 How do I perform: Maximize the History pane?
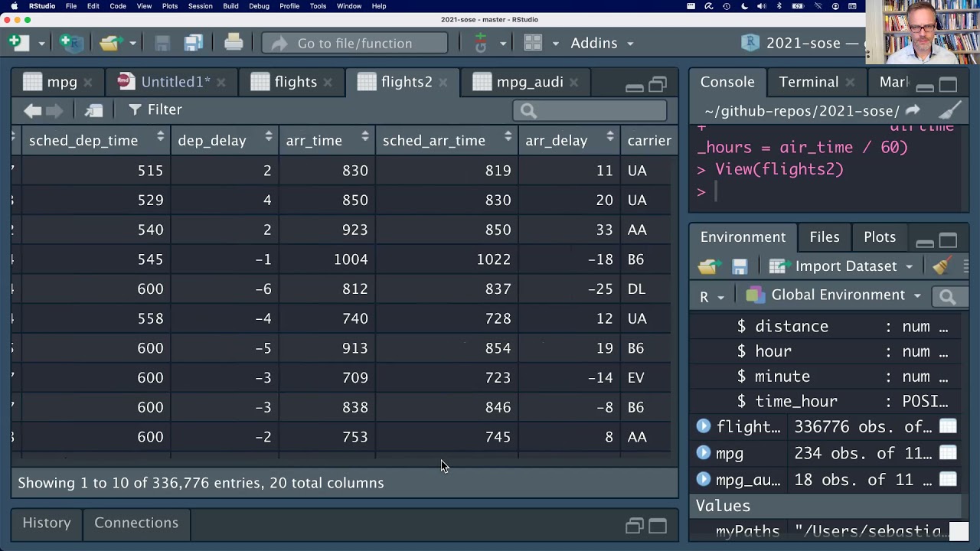click(658, 526)
